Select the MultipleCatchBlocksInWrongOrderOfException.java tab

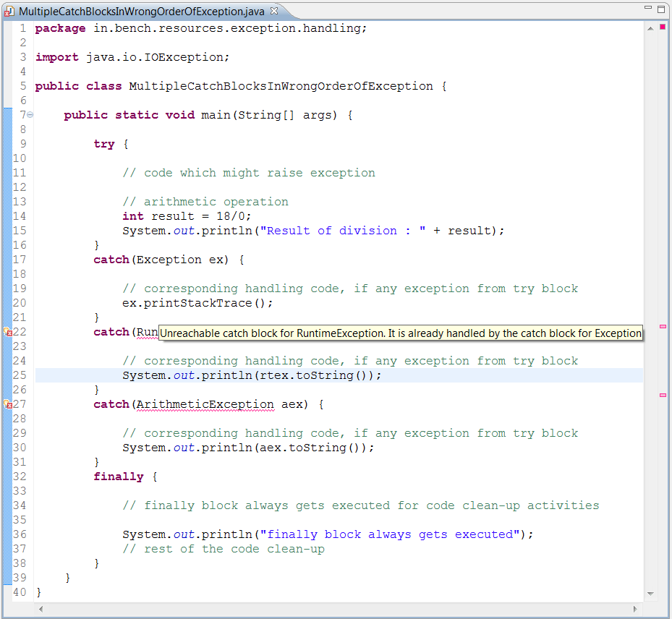[137, 12]
